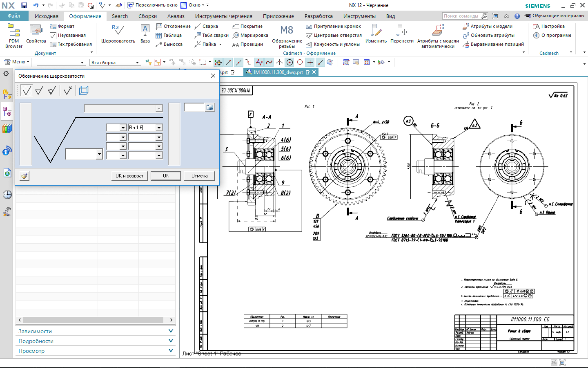Viewport: 588px width, 368px height.
Task: Toggle material-removal-required symbol with closed triangle
Action: [39, 90]
